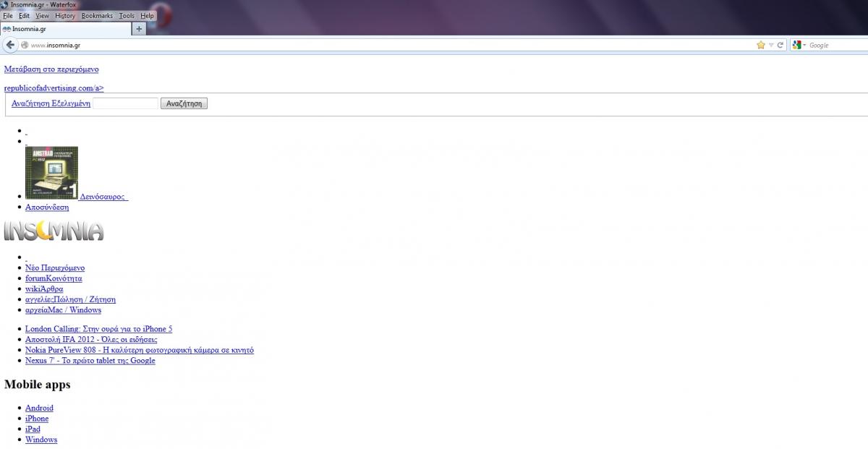The width and height of the screenshot is (868, 449).
Task: Open the αρχείαMac / Windows link
Action: pos(63,310)
